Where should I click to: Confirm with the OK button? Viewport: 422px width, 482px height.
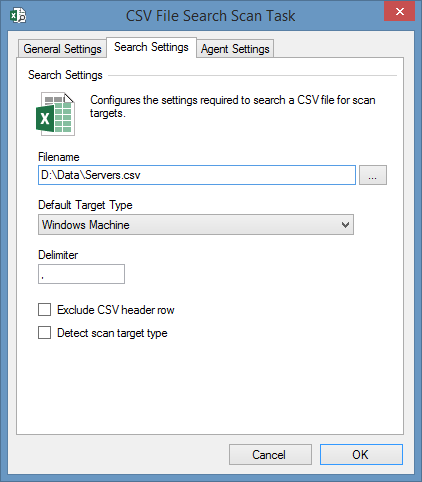[361, 454]
